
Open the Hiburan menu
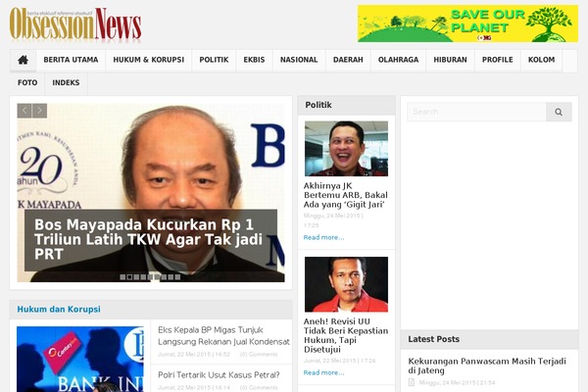tap(450, 60)
